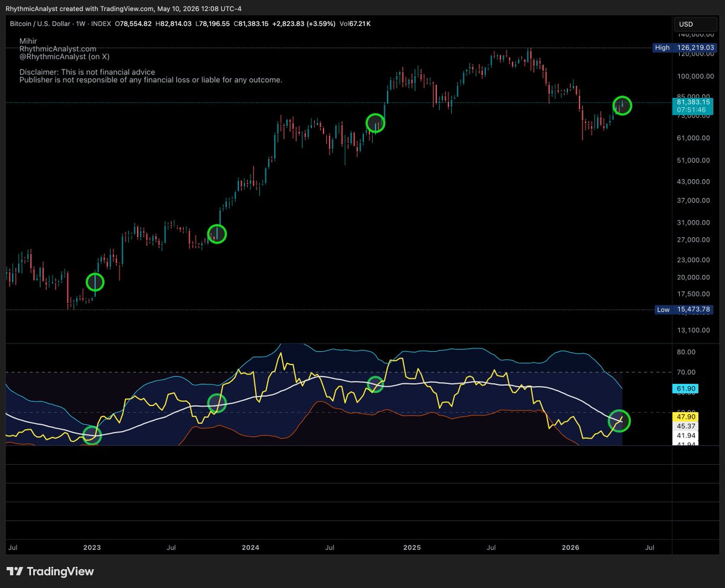The image size is (725, 588).
Task: Click the TradingView logo at bottom
Action: pyautogui.click(x=50, y=571)
